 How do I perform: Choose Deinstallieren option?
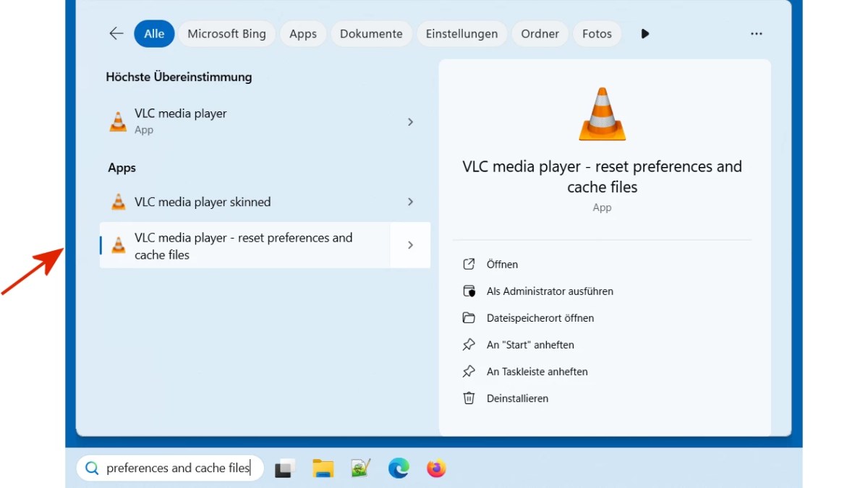pos(517,398)
